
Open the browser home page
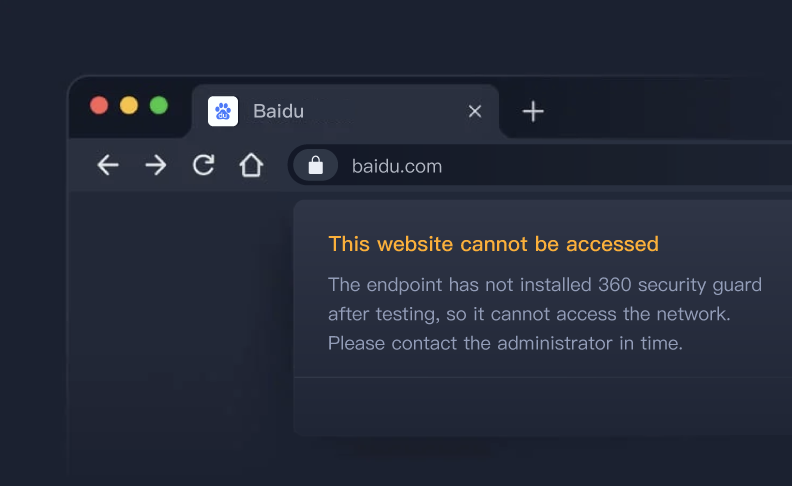tap(251, 165)
